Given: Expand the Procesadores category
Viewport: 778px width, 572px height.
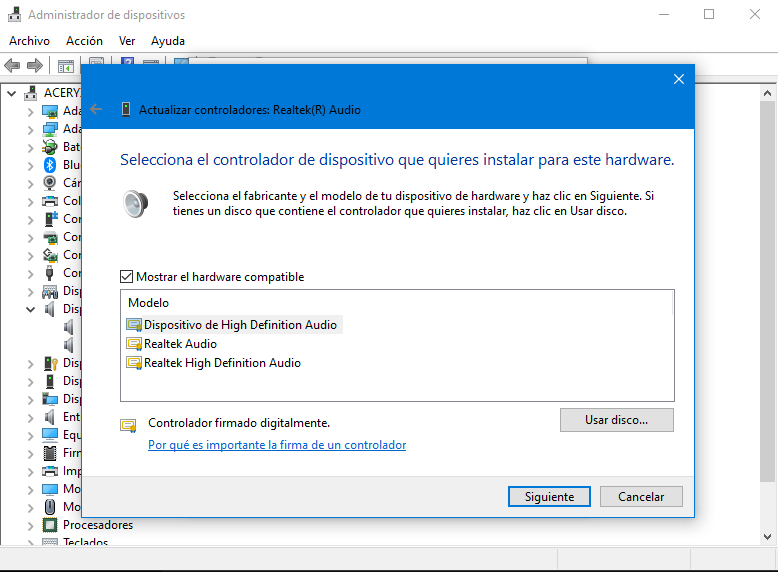Looking at the screenshot, I should coord(30,525).
